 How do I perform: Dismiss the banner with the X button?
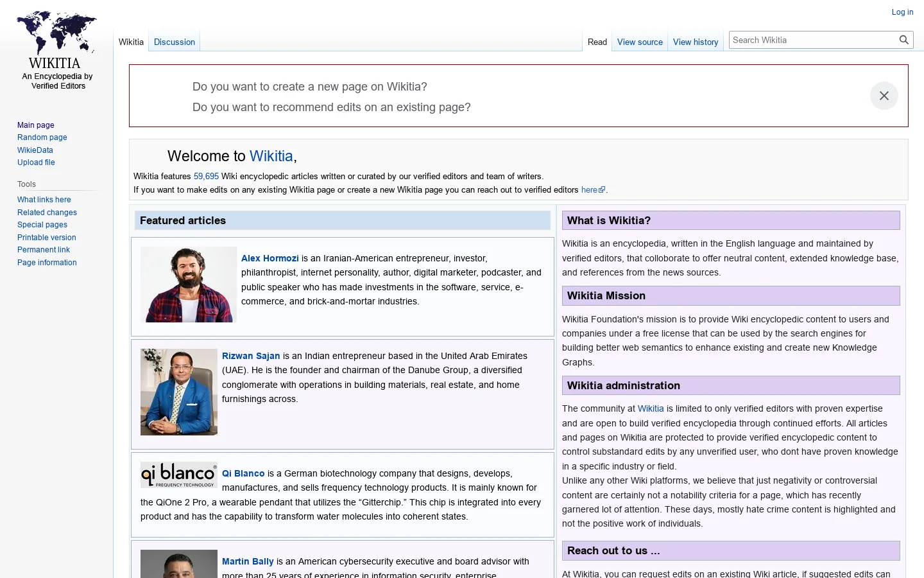(884, 96)
